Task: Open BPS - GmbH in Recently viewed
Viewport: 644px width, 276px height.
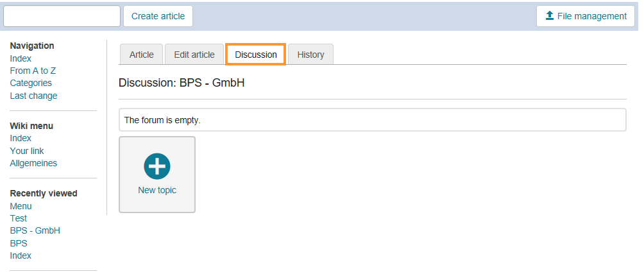Action: (35, 230)
